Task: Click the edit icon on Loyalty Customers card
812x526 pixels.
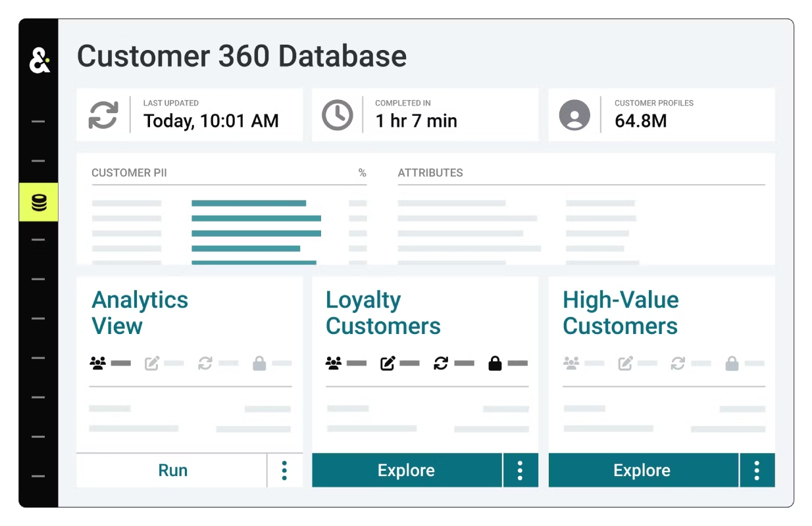Action: (388, 363)
